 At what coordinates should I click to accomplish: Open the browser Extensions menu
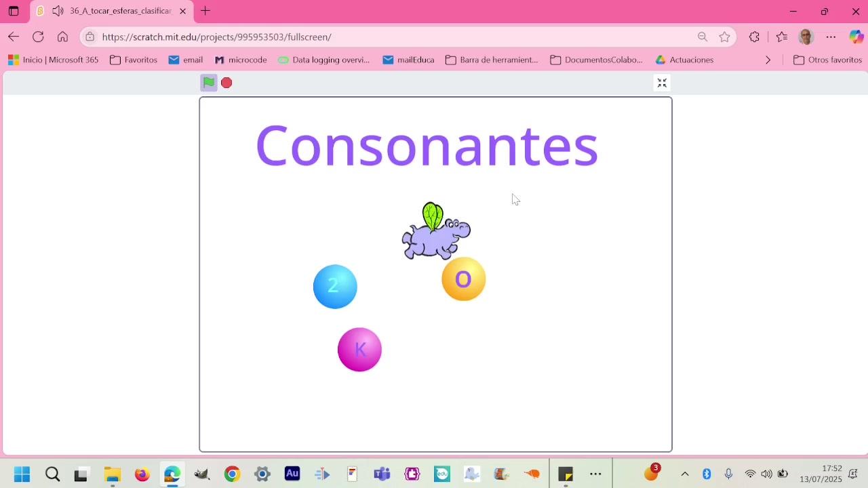pyautogui.click(x=754, y=37)
